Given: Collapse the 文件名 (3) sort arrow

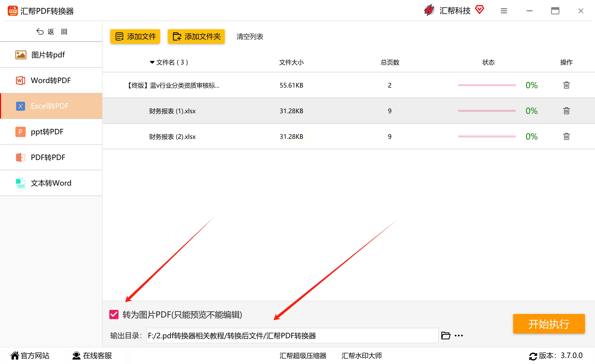Looking at the screenshot, I should pos(152,62).
